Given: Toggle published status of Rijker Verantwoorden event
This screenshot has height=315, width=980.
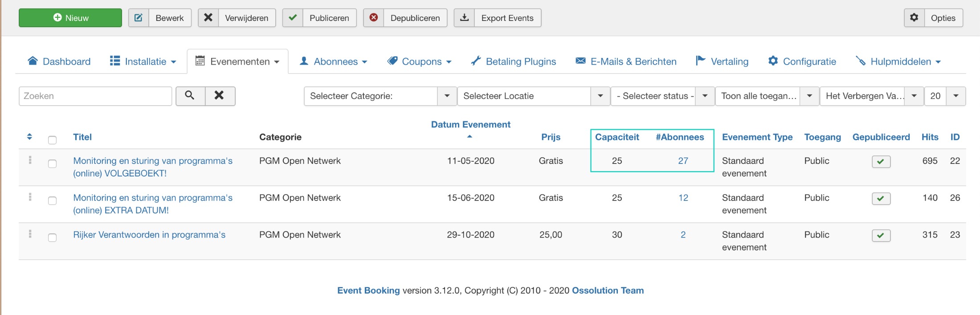Looking at the screenshot, I should click(881, 235).
